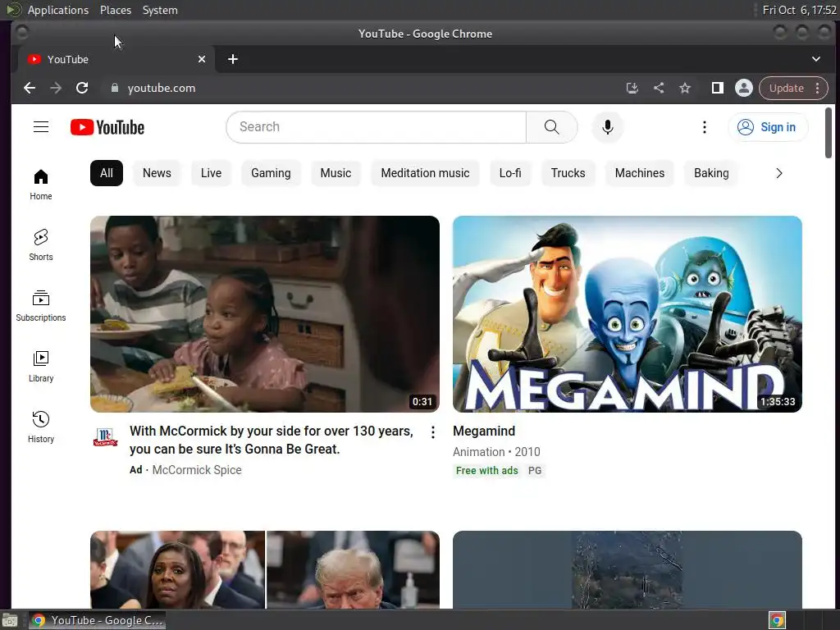Click Chrome's forward arrow
The width and height of the screenshot is (840, 630).
56,88
